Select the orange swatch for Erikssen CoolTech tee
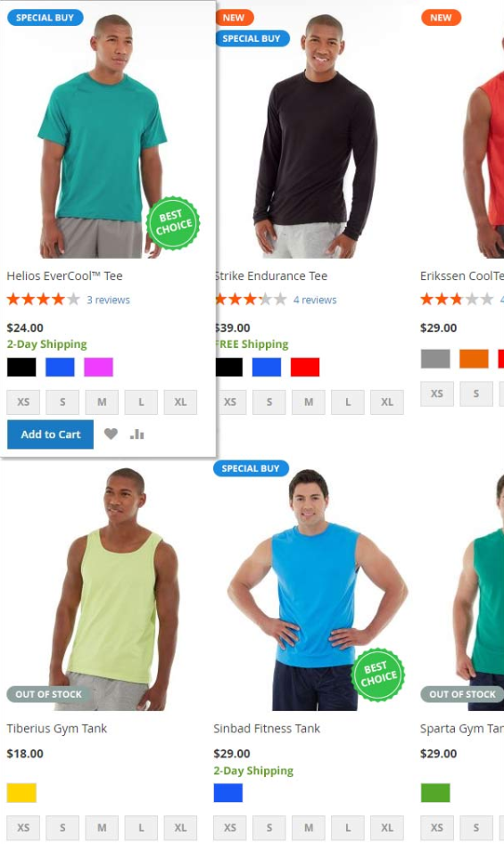 474,359
